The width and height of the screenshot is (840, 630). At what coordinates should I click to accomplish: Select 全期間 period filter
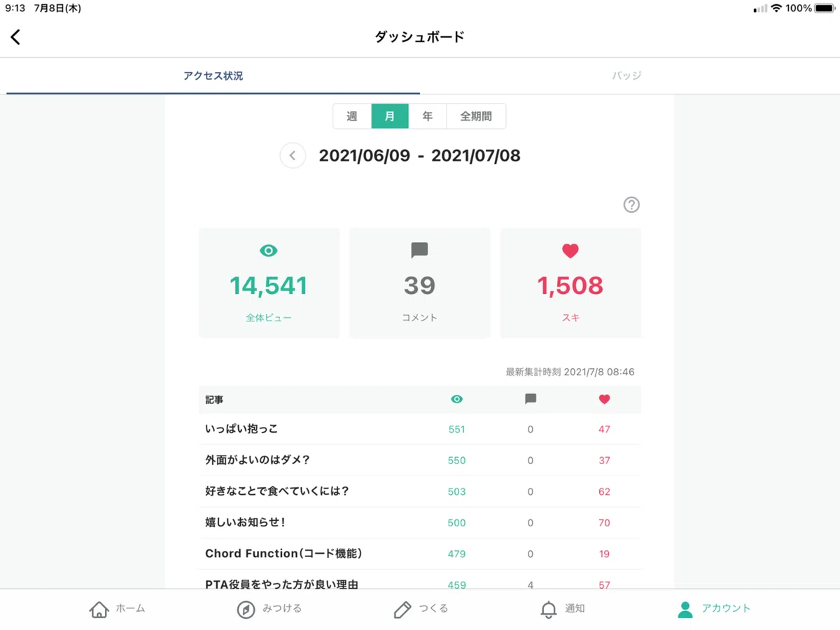476,116
